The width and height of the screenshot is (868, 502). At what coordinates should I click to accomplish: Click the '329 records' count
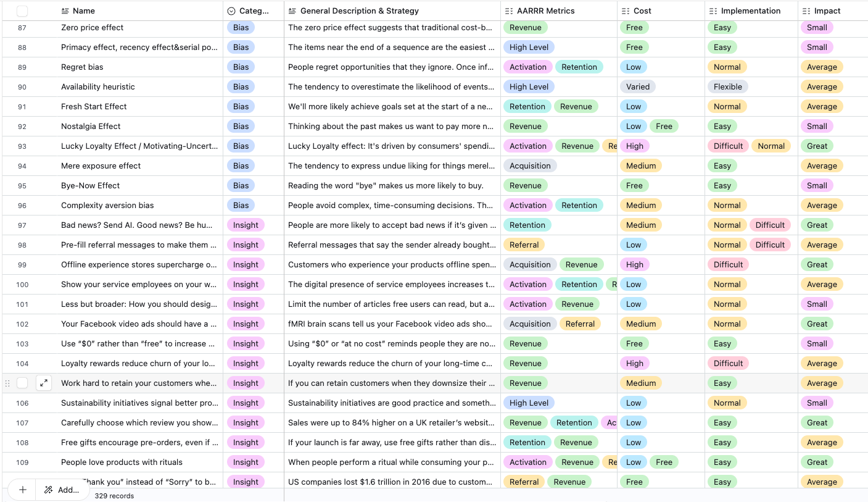pos(114,496)
